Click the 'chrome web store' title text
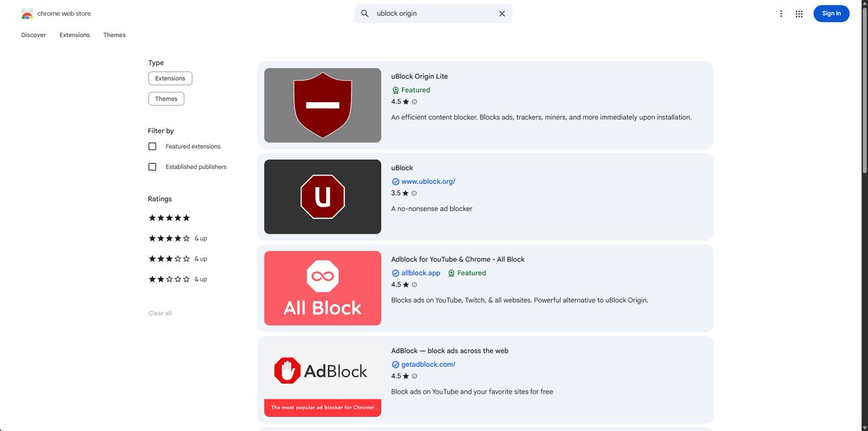This screenshot has height=431, width=868. [64, 14]
